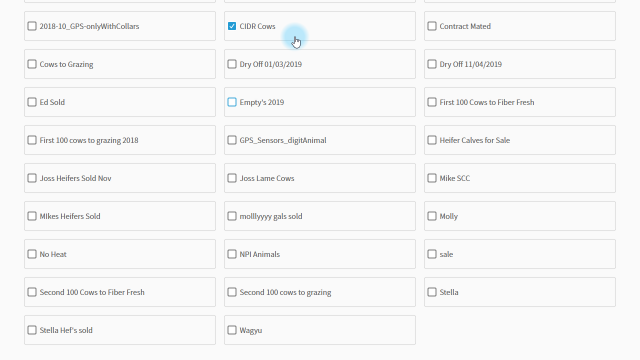Select the Cows to Grazing group
This screenshot has width=640, height=360.
click(x=32, y=64)
